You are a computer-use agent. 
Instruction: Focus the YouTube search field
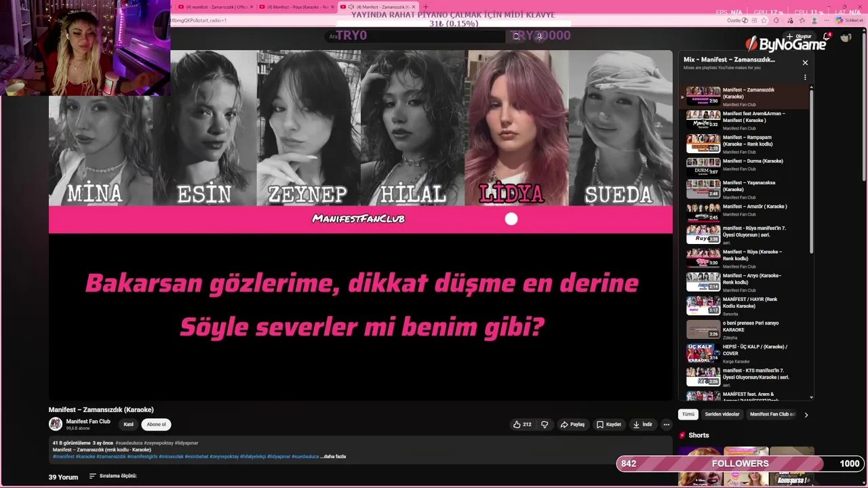coord(415,36)
